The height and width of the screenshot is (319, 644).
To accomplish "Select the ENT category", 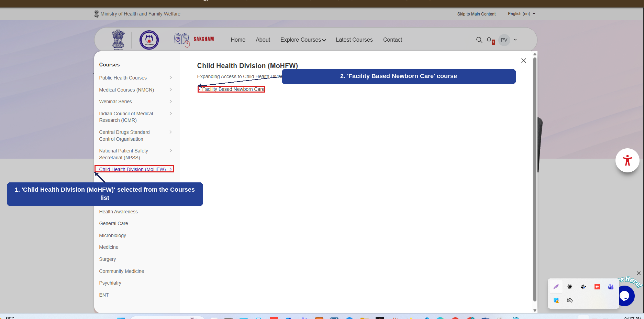I will coord(104,295).
